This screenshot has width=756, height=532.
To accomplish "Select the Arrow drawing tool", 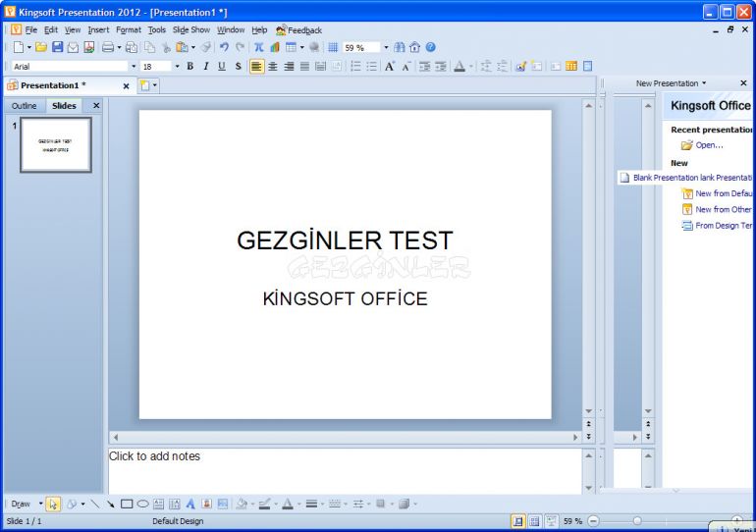I will click(110, 505).
